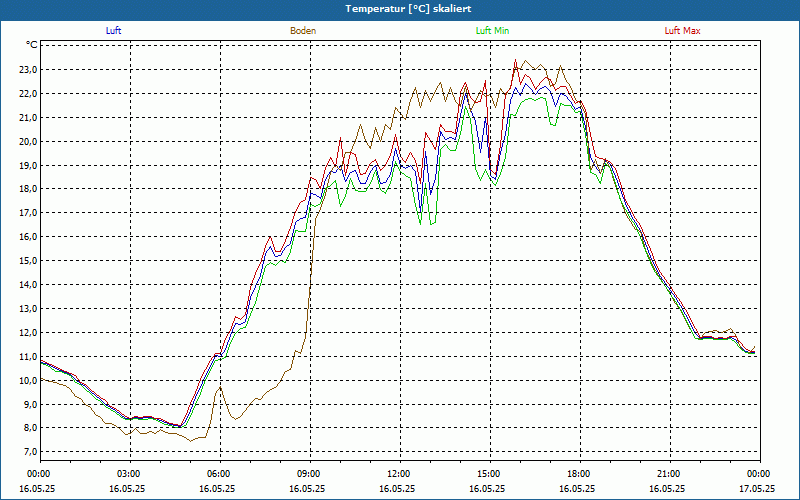Click the '°C' axis unit label

pyautogui.click(x=32, y=45)
